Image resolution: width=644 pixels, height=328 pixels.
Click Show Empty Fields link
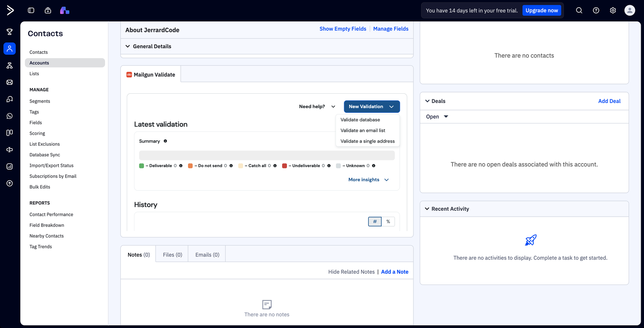(x=343, y=29)
